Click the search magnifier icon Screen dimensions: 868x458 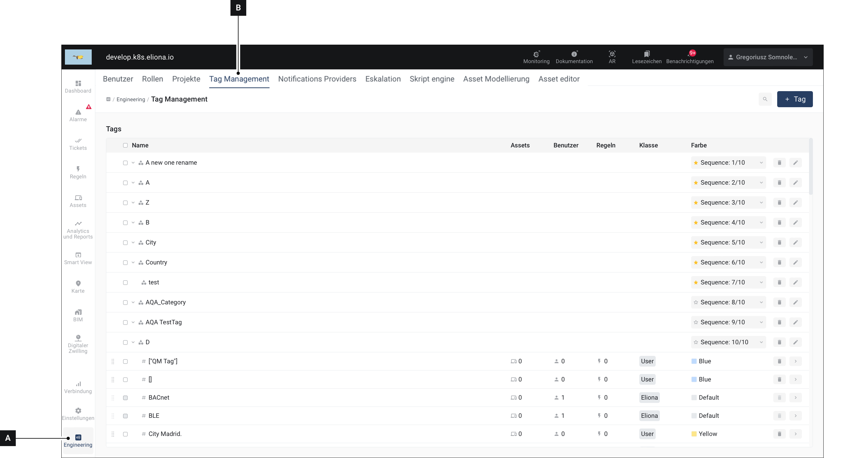coord(765,99)
